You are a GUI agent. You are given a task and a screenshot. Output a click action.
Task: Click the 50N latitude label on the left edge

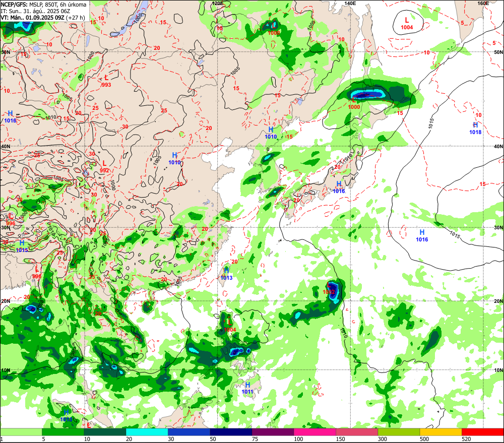pos(6,52)
